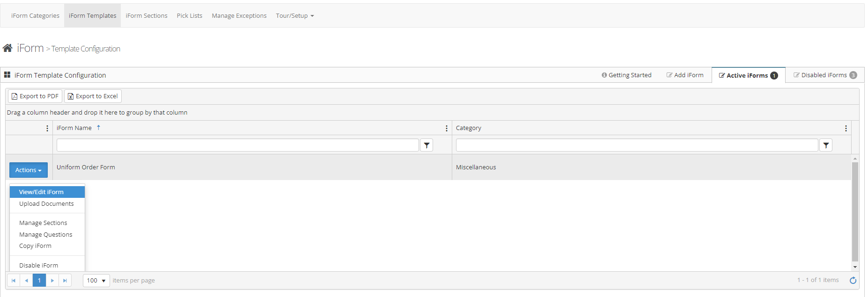The width and height of the screenshot is (868, 297).
Task: Click the Add iForm link
Action: (x=685, y=75)
